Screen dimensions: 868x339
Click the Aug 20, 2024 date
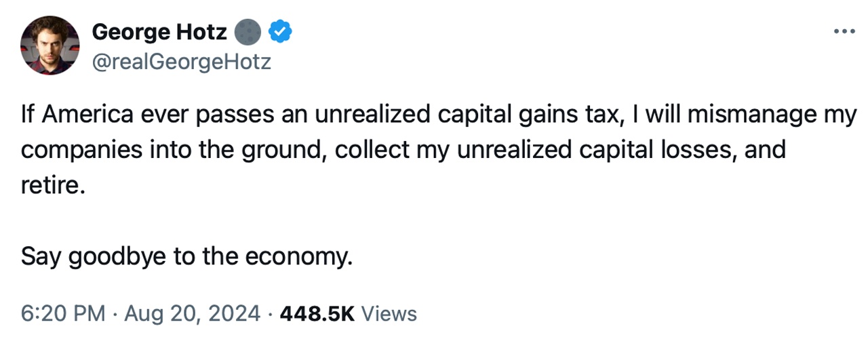pyautogui.click(x=195, y=314)
